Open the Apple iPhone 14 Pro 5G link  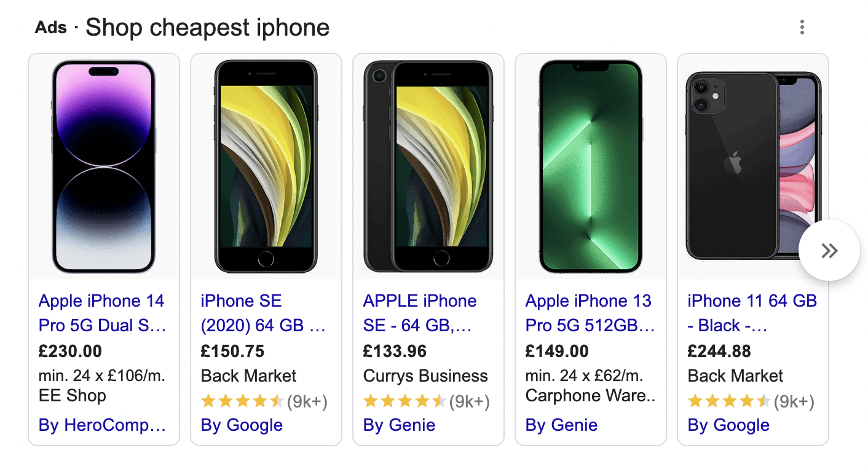click(102, 313)
